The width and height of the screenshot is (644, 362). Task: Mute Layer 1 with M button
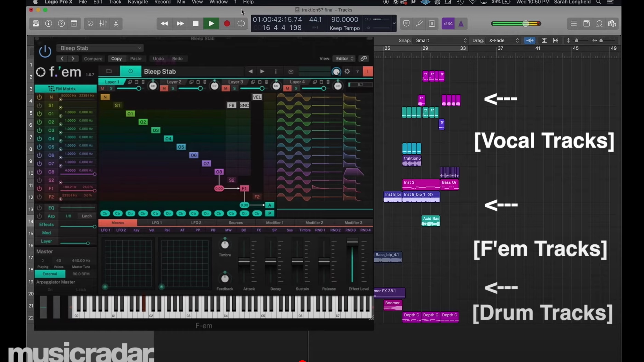coord(102,88)
